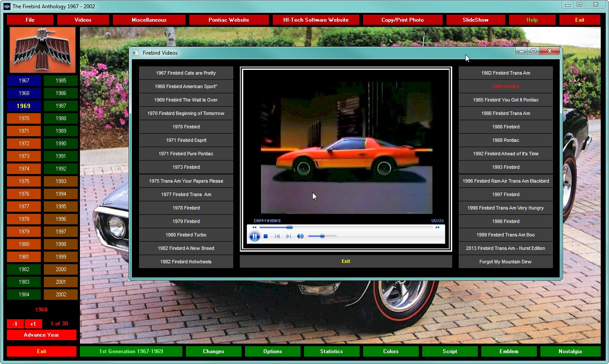Play the 1982 Firebird Hotwheels video

point(186,262)
